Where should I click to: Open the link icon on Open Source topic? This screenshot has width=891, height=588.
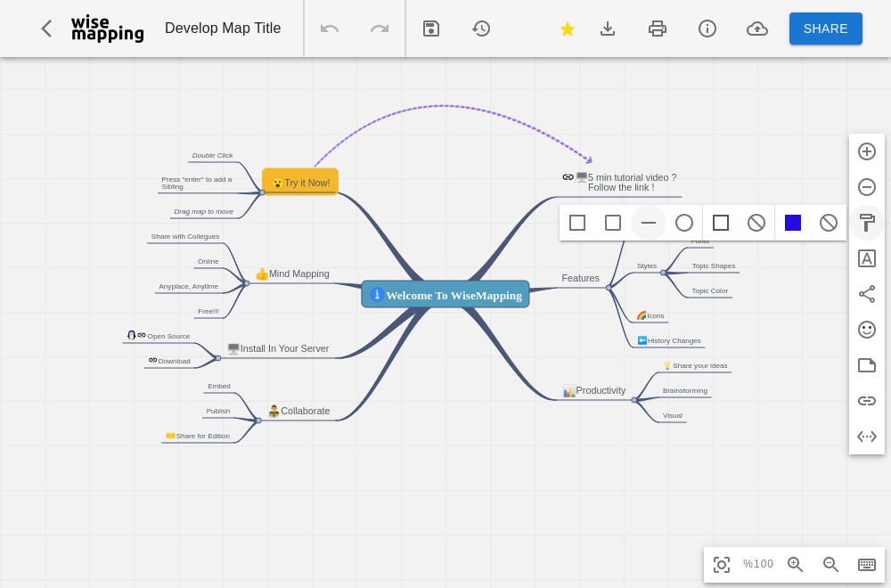(142, 335)
